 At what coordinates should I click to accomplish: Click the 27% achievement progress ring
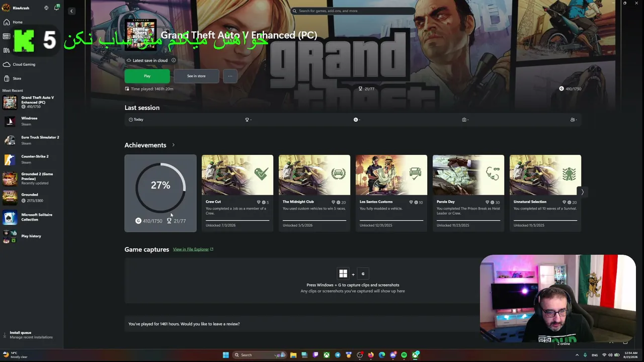coord(160,188)
